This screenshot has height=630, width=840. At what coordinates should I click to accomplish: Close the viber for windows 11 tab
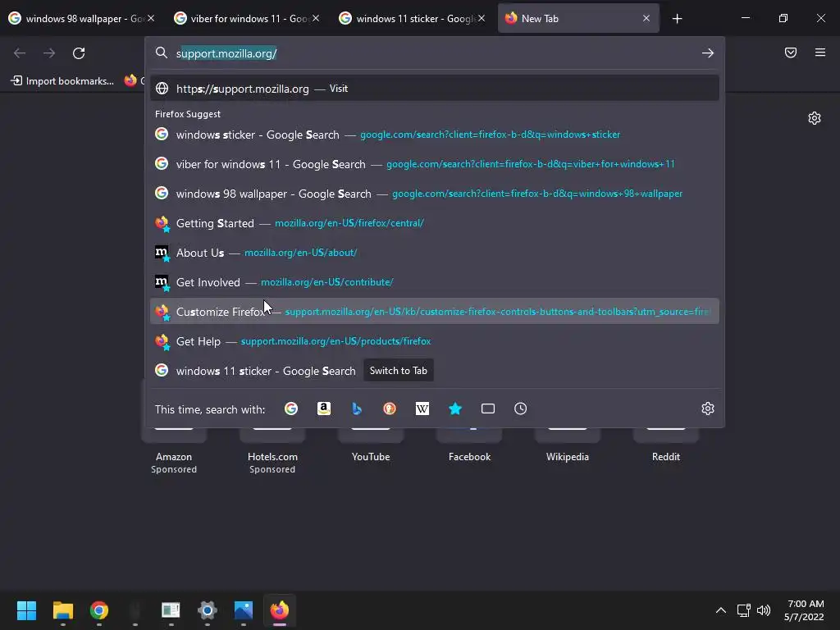pos(316,18)
